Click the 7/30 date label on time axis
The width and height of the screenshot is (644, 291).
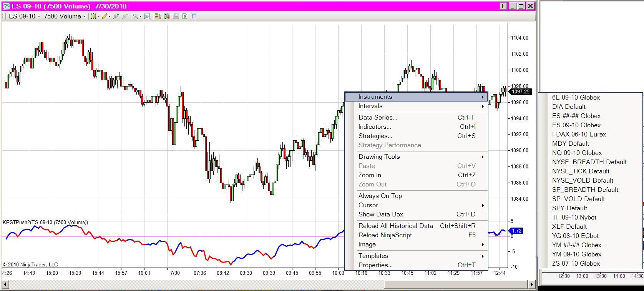pos(175,273)
